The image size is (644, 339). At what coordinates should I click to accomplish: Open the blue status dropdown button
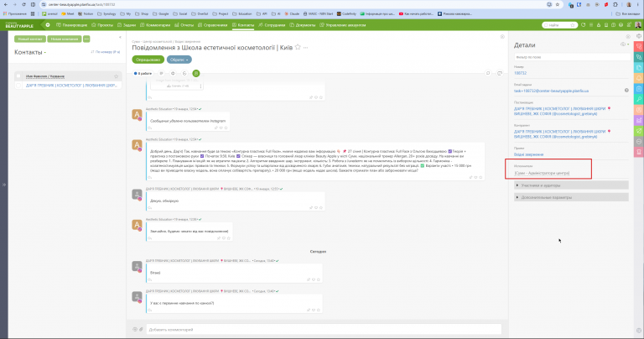(179, 60)
